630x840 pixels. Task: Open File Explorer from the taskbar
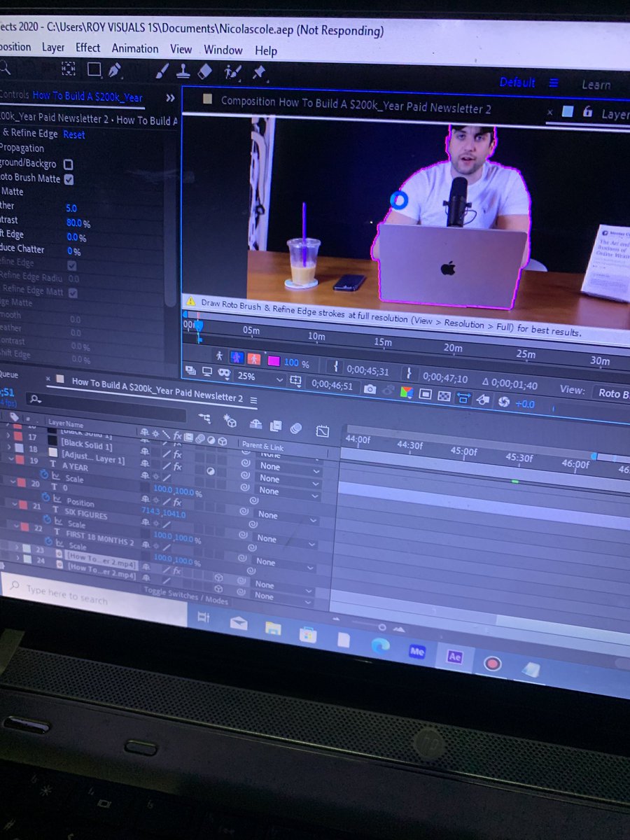coord(274,629)
